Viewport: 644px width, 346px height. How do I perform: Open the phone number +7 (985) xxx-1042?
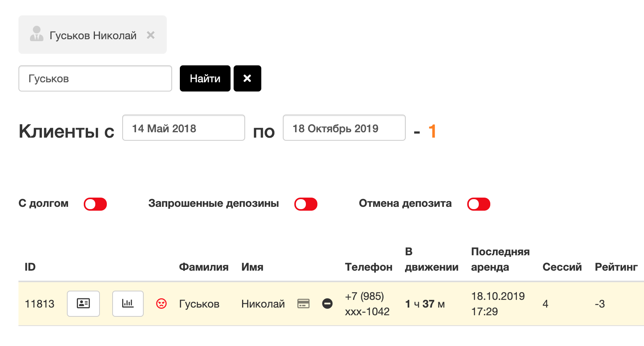tap(367, 304)
